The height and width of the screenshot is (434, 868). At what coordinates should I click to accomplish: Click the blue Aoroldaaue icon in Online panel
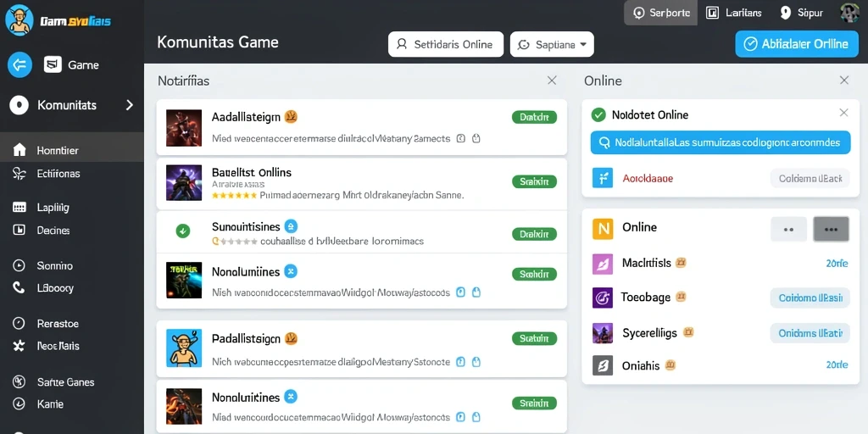point(603,178)
